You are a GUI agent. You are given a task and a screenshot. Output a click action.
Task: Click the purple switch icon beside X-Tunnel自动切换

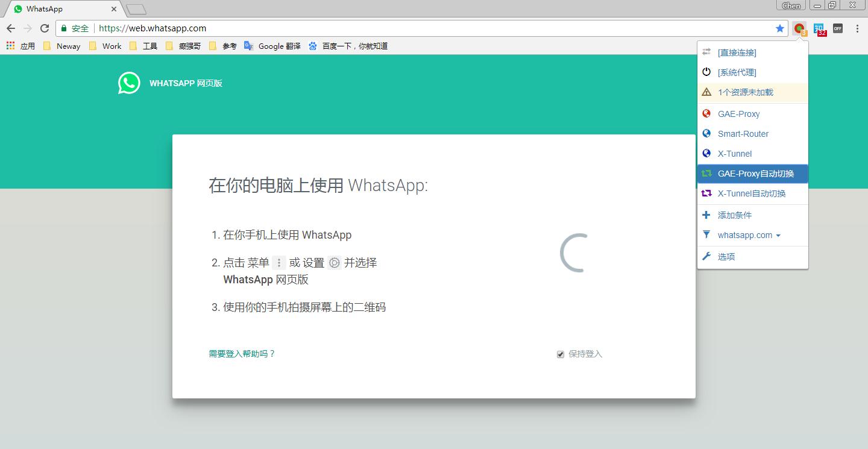(706, 193)
